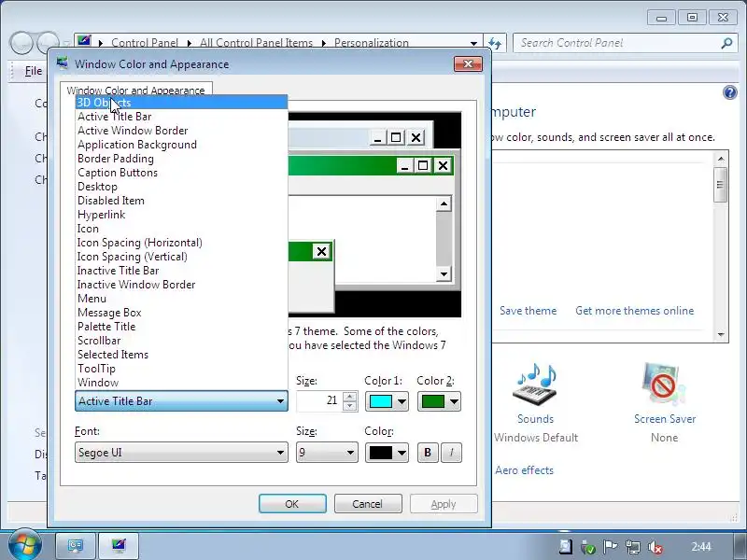Click Cancel in the dialog
Image resolution: width=747 pixels, height=560 pixels.
click(x=368, y=504)
